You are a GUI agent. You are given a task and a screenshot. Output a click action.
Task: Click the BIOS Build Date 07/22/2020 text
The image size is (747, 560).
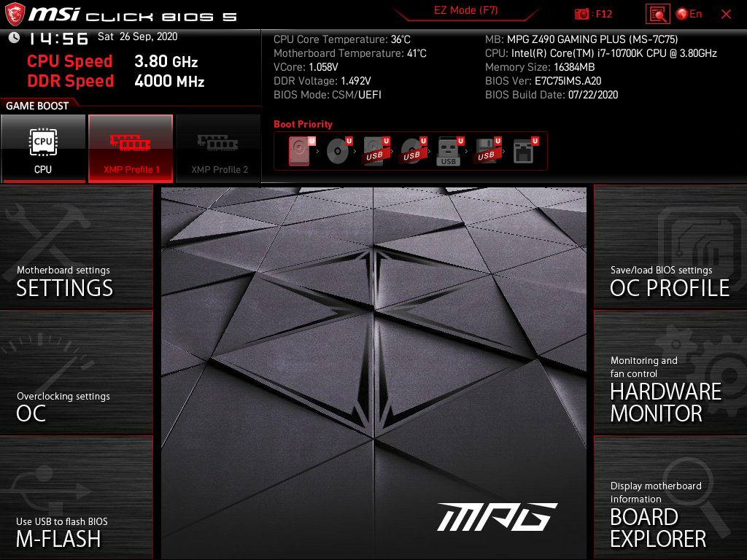click(x=551, y=95)
